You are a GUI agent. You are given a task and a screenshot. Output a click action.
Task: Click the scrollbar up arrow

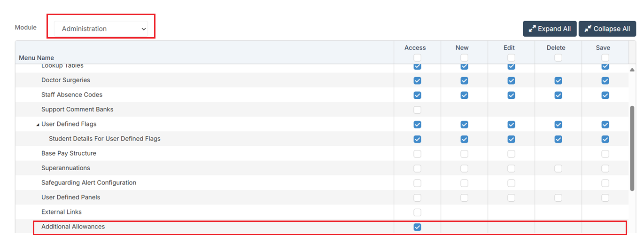click(632, 70)
